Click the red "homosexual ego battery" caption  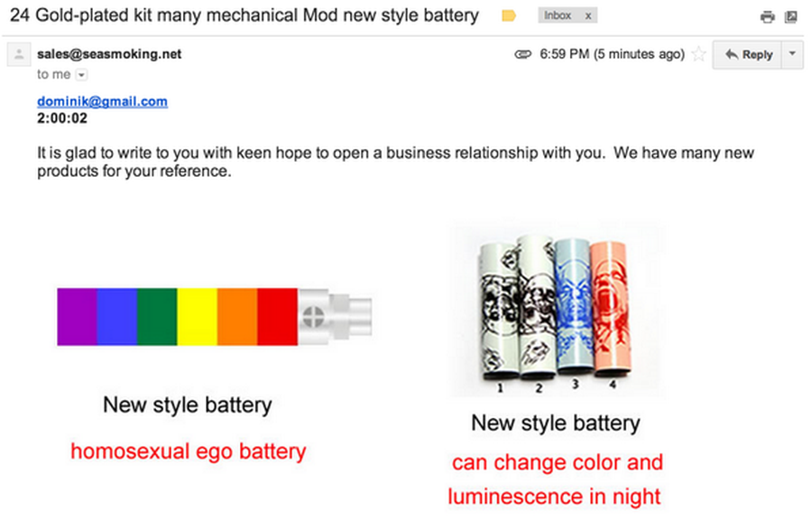(188, 451)
